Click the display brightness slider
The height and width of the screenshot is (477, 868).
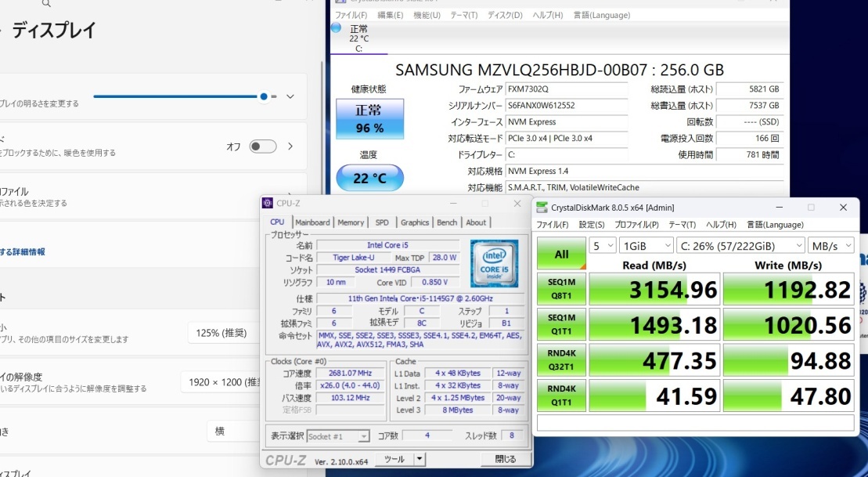[180, 96]
